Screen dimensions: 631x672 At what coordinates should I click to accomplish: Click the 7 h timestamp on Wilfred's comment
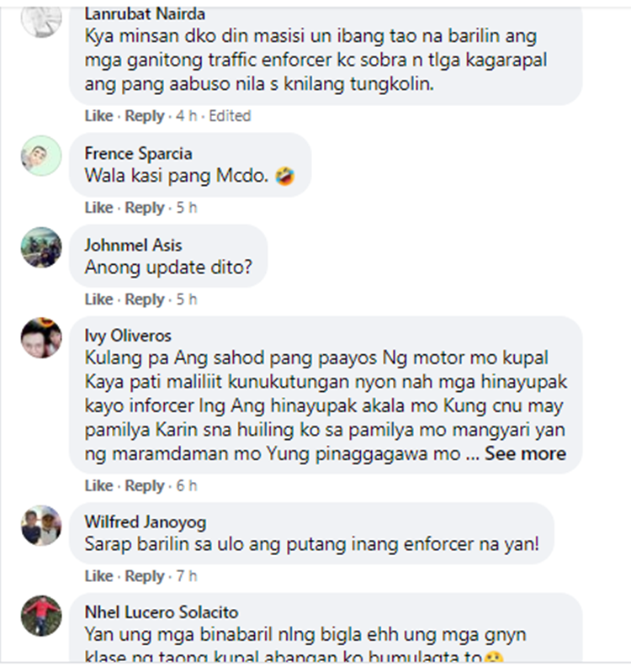[187, 576]
